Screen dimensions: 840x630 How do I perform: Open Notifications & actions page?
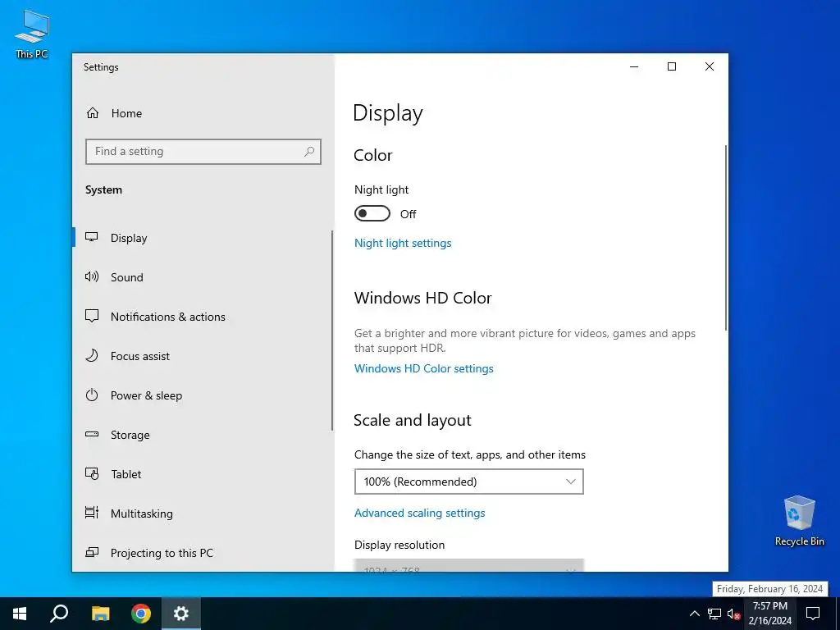202,317
